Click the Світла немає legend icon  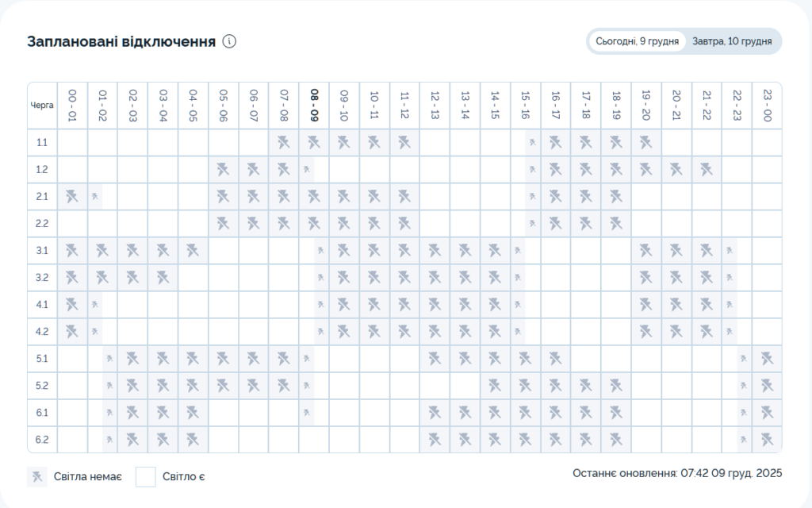tap(36, 477)
